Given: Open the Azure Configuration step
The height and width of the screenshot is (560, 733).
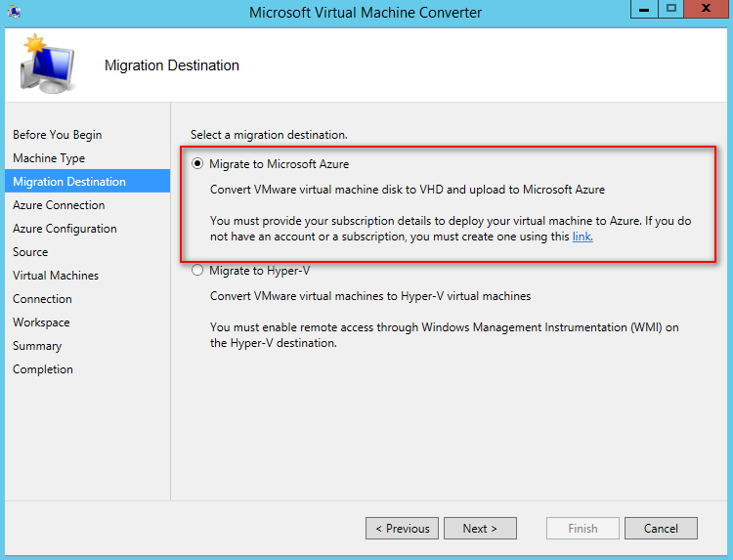Looking at the screenshot, I should (65, 228).
